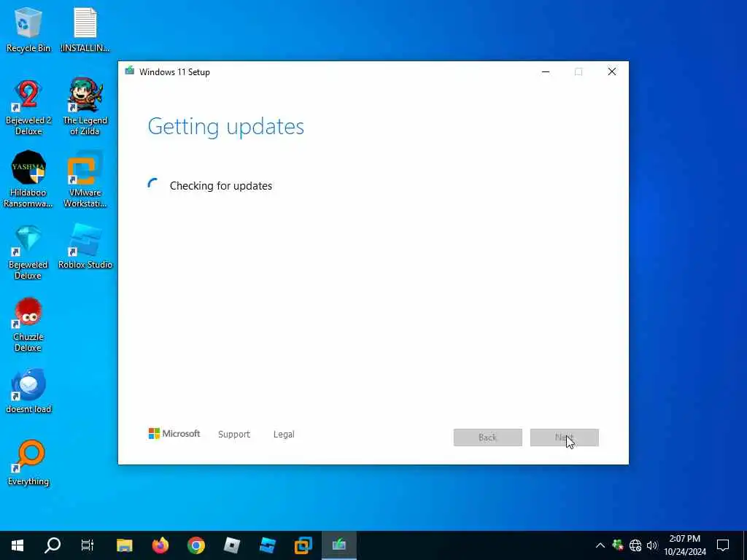Activate Windows 11 Setup taskbar icon
This screenshot has height=560, width=747.
[x=338, y=545]
